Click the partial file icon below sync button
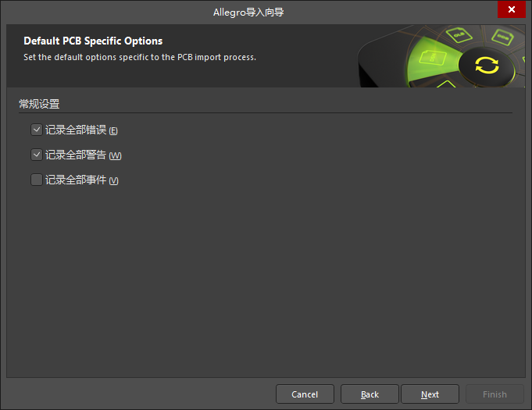Viewport: 532px width, 410px height. [446, 84]
